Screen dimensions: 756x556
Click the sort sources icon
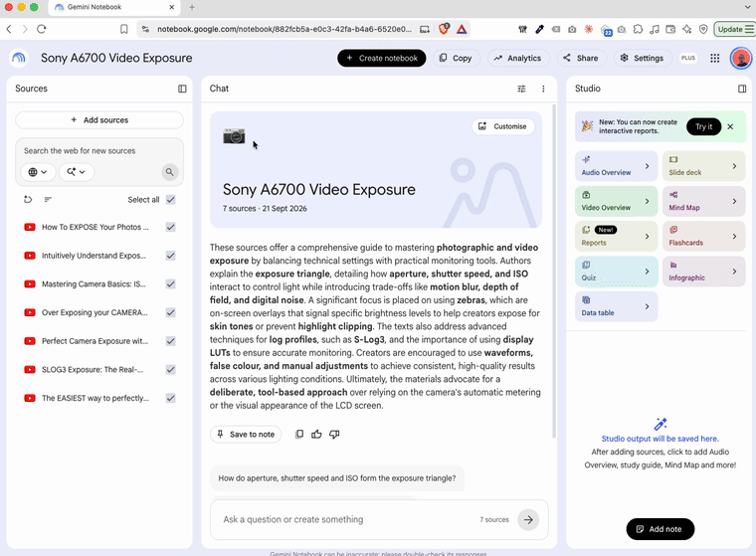[48, 200]
